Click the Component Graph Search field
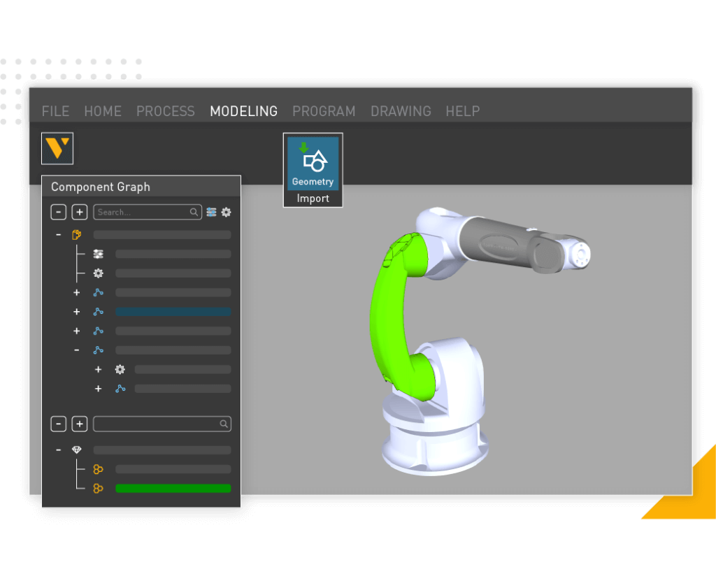Screen dimensions: 716x588 coord(148,213)
